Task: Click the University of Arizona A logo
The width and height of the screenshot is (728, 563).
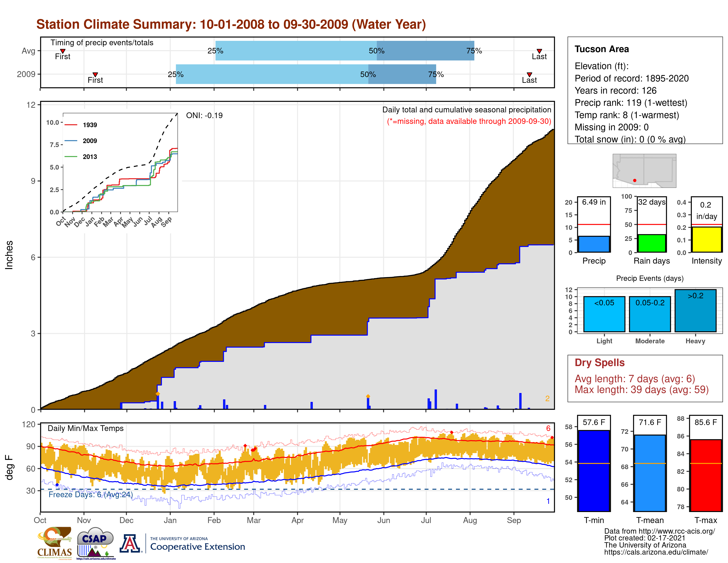Action: 130,543
